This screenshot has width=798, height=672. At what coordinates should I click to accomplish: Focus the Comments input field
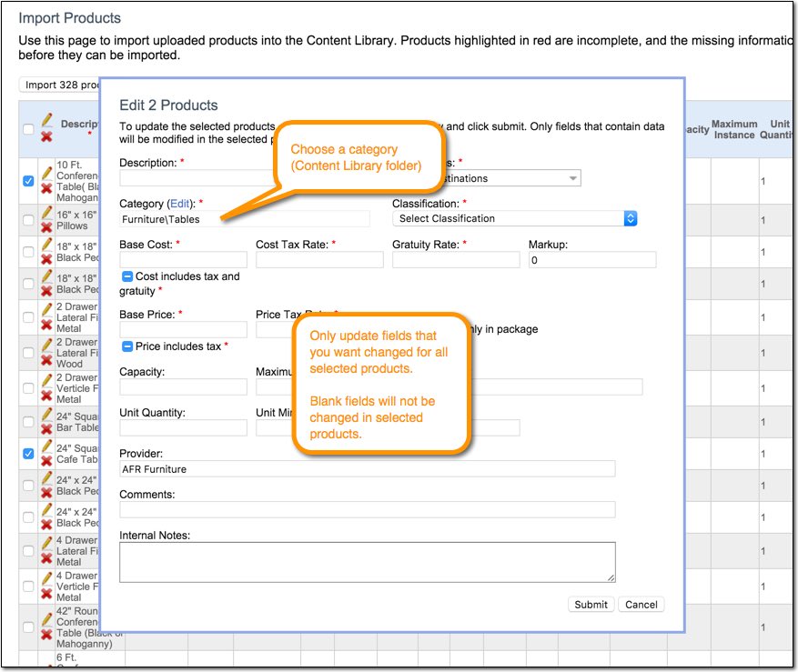coord(368,510)
